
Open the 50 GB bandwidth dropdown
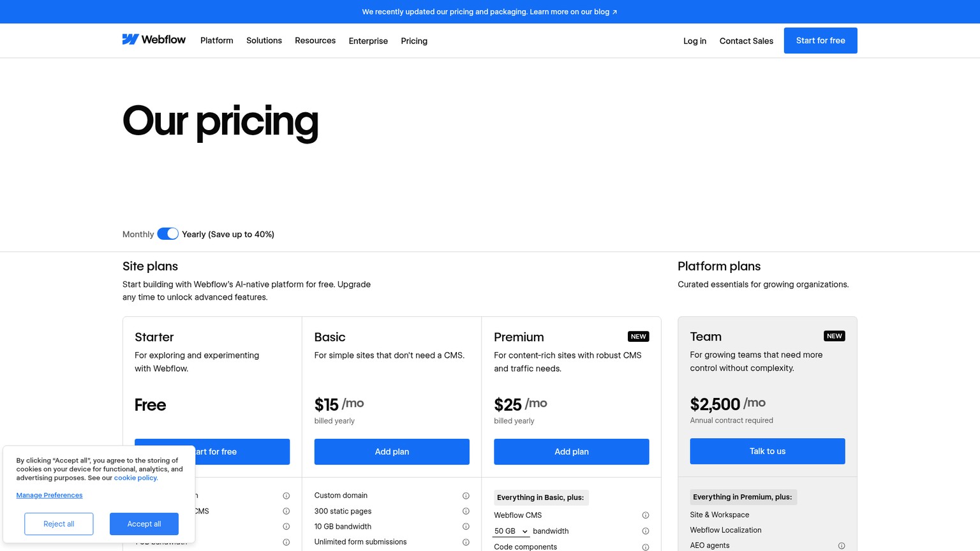tap(511, 531)
